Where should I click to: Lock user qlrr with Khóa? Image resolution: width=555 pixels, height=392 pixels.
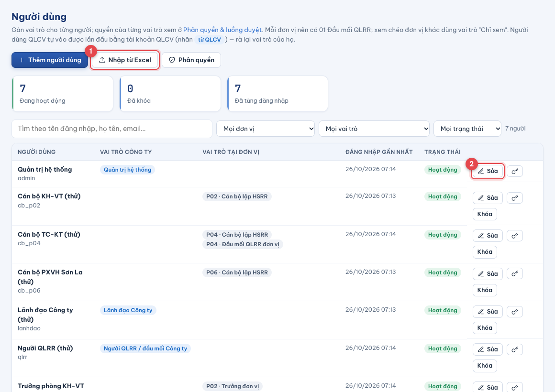[x=485, y=366]
